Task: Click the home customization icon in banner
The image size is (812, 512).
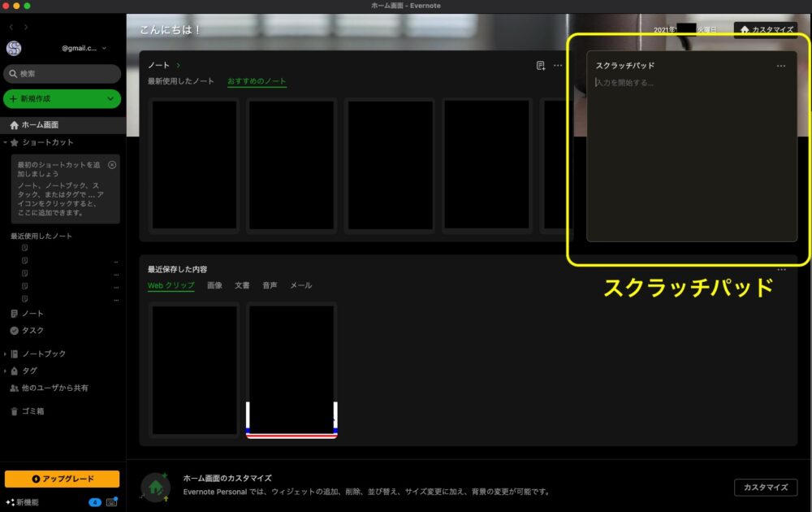Action: [x=155, y=487]
